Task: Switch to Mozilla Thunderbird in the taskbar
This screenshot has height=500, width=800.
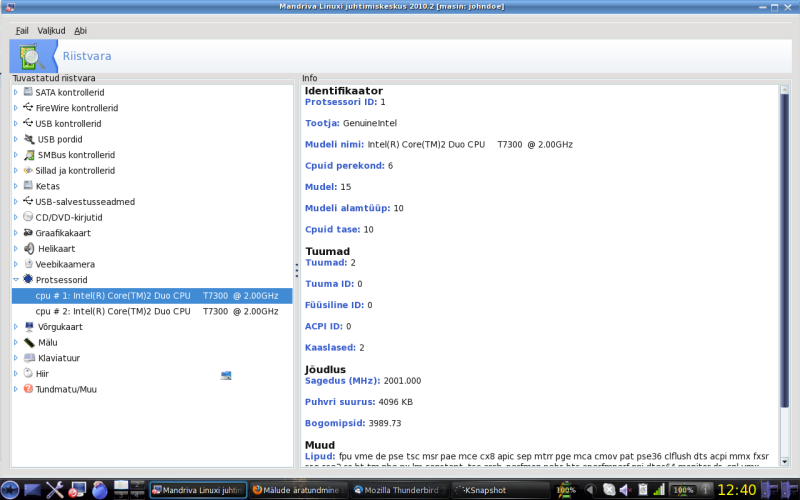Action: pos(400,490)
